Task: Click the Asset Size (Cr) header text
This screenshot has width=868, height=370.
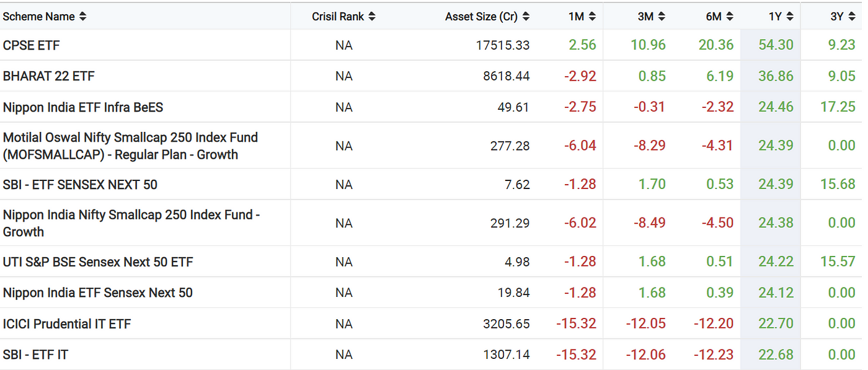Action: tap(482, 17)
